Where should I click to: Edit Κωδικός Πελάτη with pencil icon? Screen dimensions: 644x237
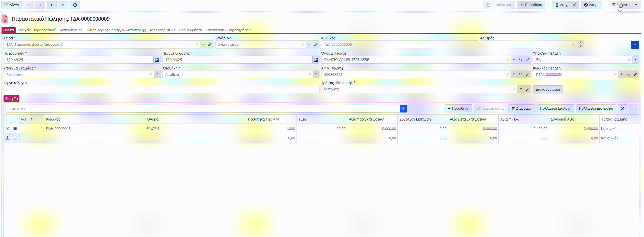635,74
